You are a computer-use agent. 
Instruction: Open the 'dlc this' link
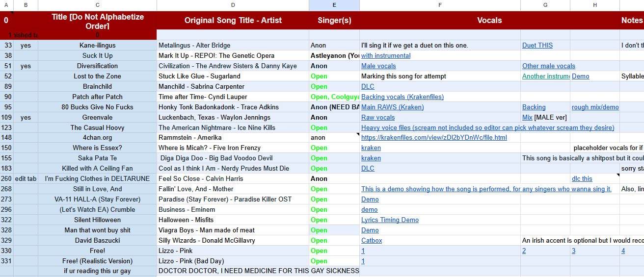point(582,178)
